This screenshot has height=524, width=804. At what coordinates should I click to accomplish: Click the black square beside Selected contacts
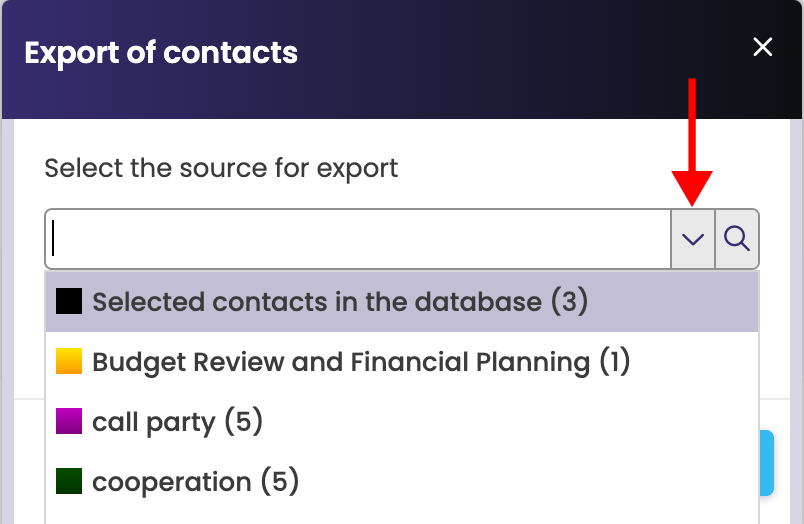pyautogui.click(x=69, y=301)
